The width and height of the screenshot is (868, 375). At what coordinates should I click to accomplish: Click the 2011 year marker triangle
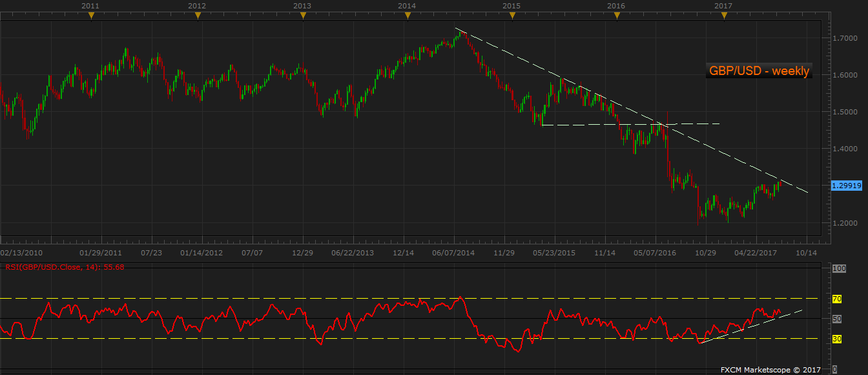[91, 16]
